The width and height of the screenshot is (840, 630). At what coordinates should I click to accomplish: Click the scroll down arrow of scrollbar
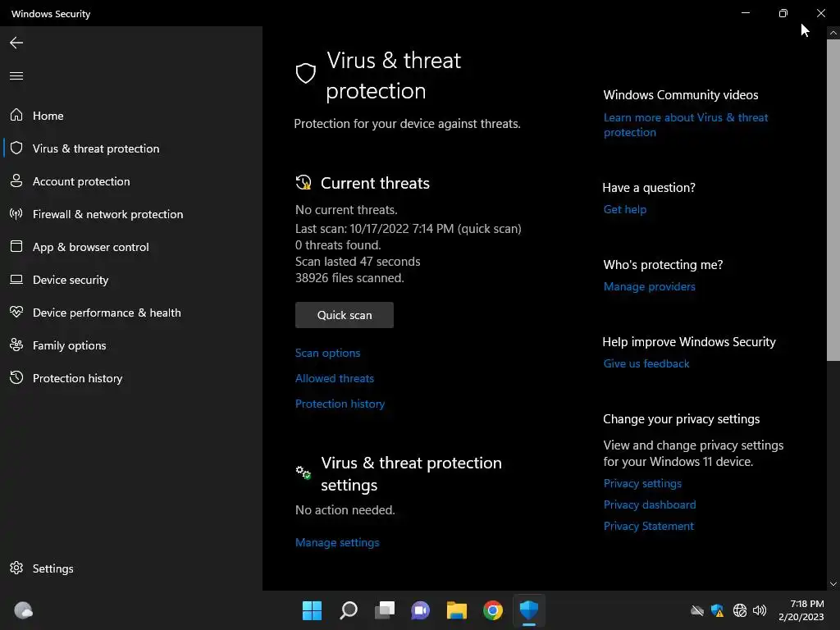pyautogui.click(x=833, y=583)
